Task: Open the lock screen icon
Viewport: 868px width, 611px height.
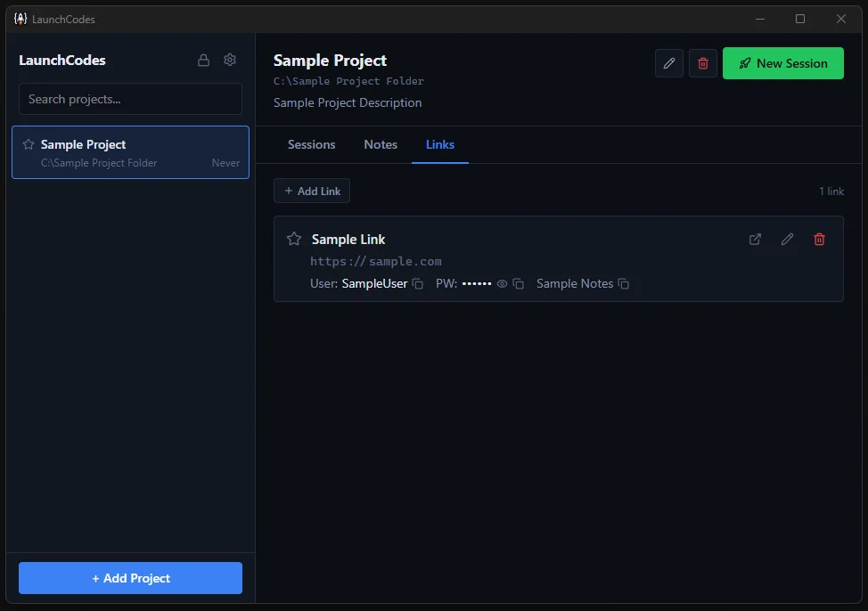Action: (x=203, y=60)
